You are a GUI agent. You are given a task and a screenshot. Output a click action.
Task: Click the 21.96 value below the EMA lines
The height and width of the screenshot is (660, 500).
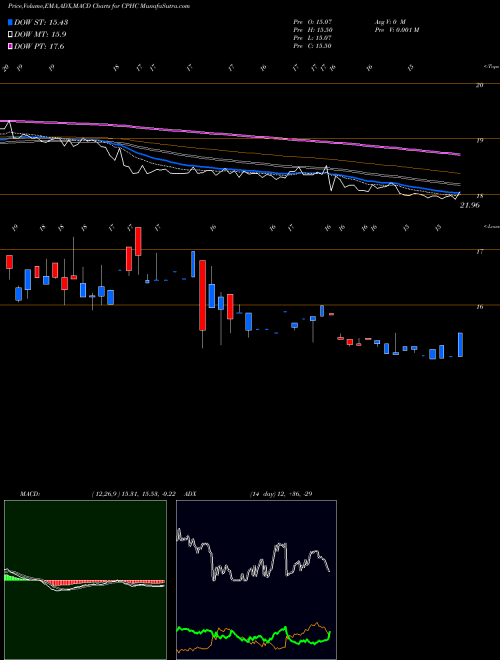click(470, 205)
